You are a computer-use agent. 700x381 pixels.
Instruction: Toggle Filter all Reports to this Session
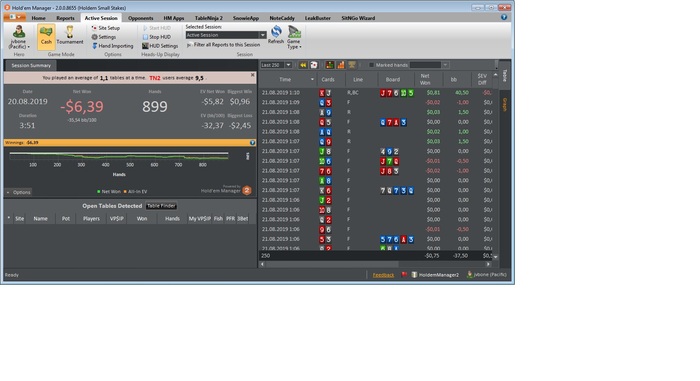click(x=223, y=45)
